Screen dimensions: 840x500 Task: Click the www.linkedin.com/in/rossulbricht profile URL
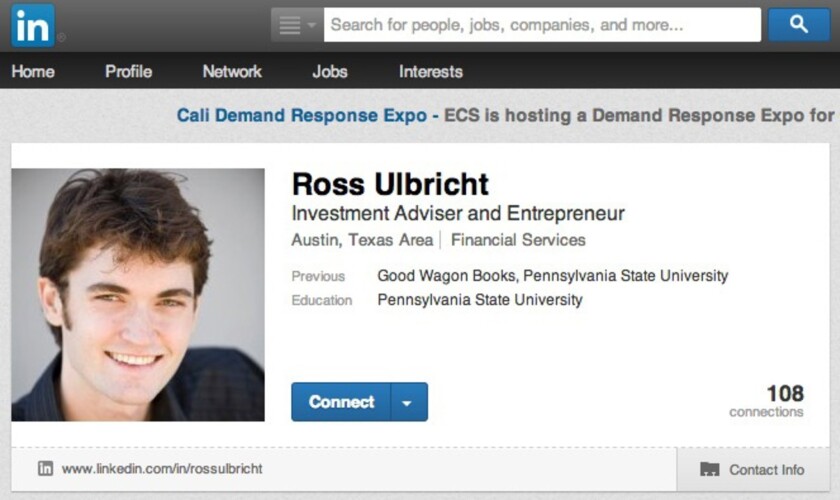162,469
